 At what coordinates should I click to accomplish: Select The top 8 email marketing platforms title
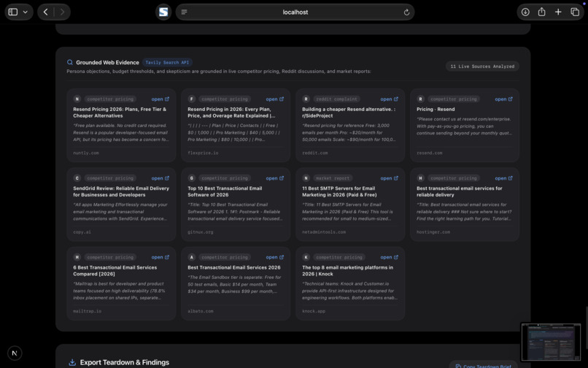(348, 271)
